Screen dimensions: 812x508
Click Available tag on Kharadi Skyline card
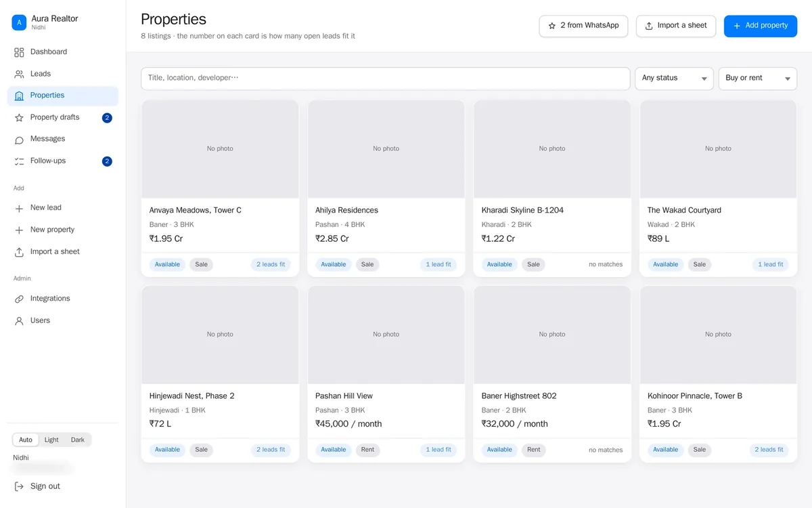coord(499,265)
